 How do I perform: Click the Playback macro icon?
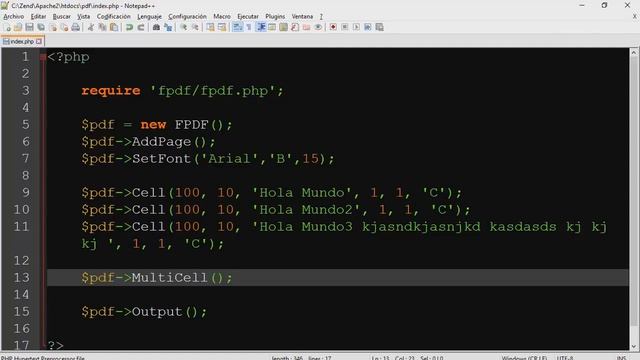click(x=356, y=27)
